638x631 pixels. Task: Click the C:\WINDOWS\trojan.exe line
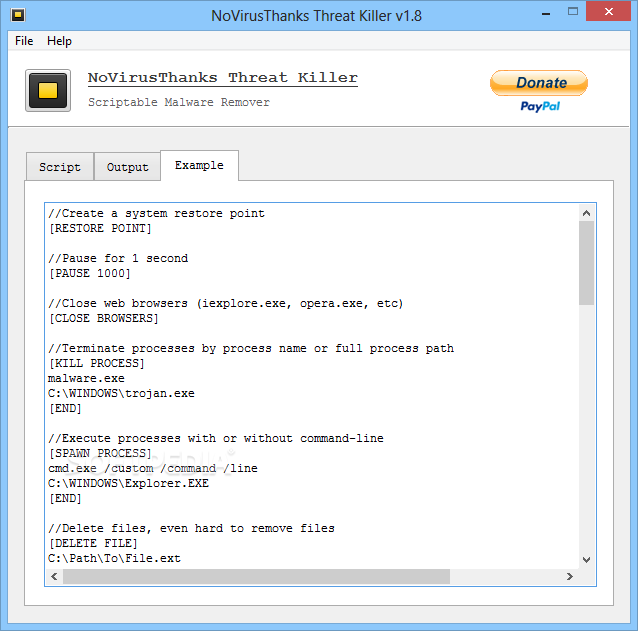point(121,393)
